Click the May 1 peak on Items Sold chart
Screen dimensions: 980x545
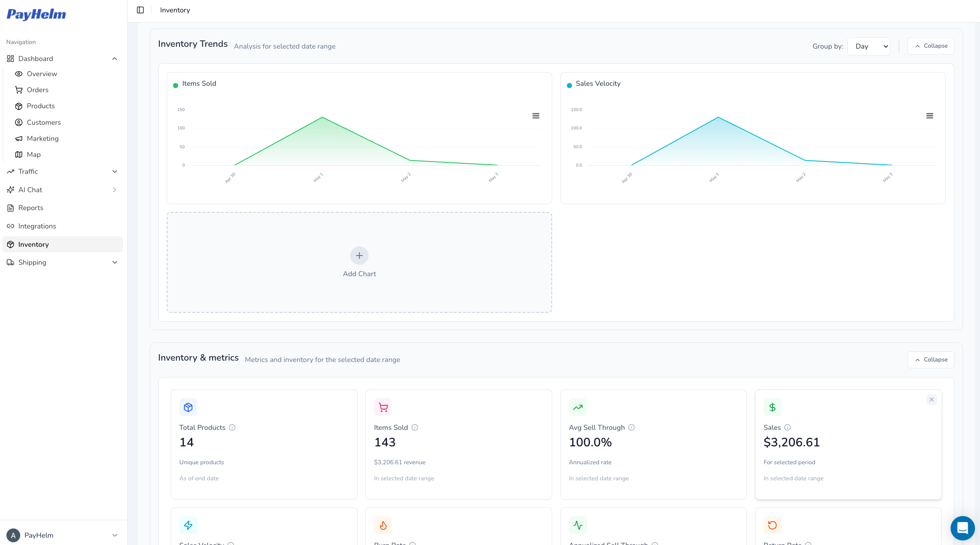point(322,117)
